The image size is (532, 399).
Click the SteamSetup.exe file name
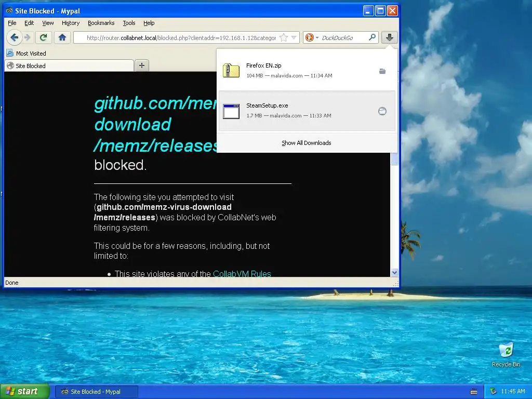click(x=267, y=105)
